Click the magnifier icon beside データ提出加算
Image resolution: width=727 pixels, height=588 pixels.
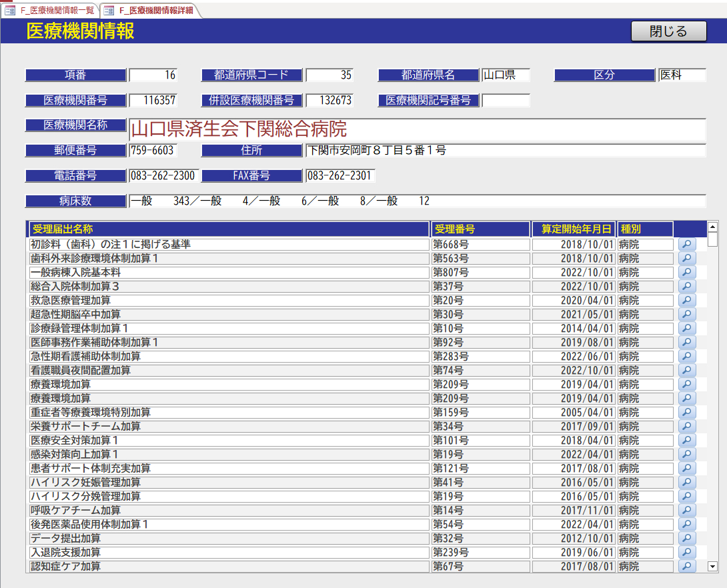686,538
